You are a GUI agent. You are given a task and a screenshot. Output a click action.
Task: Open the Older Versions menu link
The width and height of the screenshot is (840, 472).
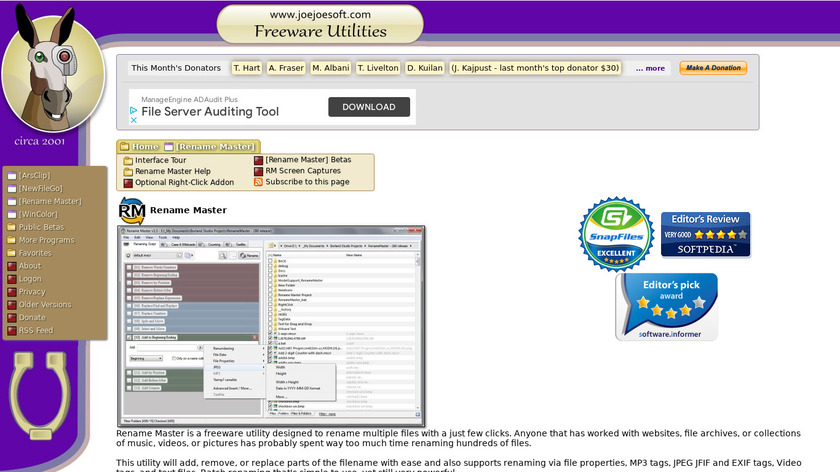[x=45, y=304]
